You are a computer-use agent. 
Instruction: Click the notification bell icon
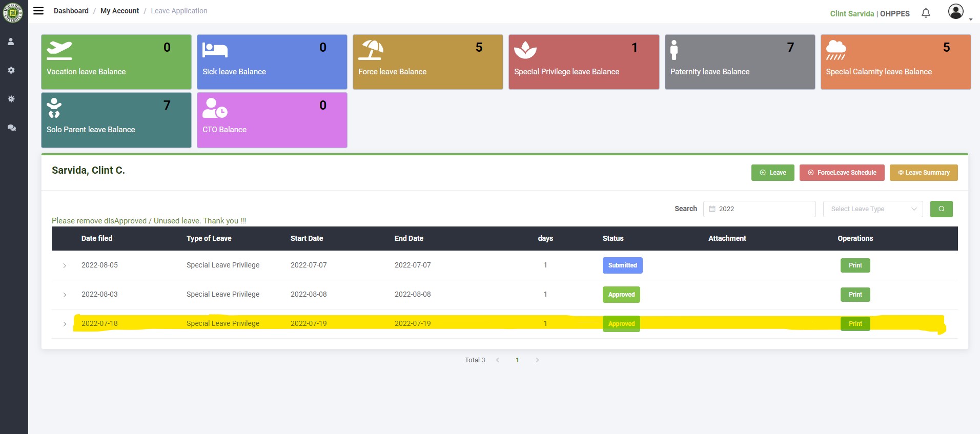click(x=926, y=13)
